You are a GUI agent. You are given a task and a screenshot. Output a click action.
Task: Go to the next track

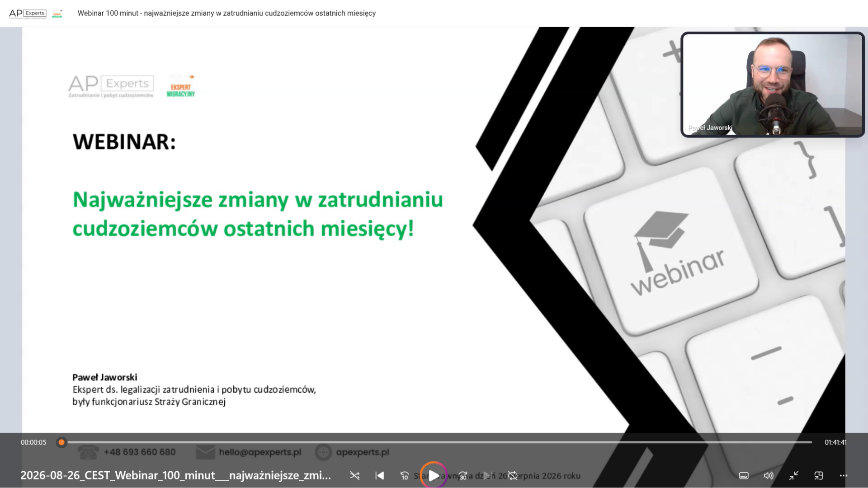point(488,475)
